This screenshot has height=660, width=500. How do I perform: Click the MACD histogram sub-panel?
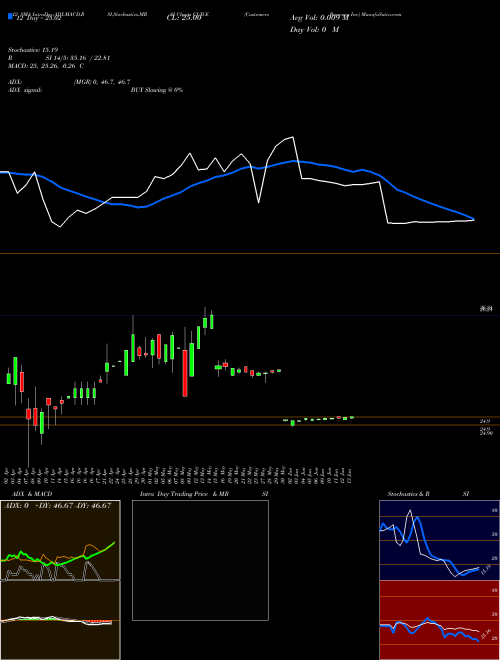click(60, 620)
